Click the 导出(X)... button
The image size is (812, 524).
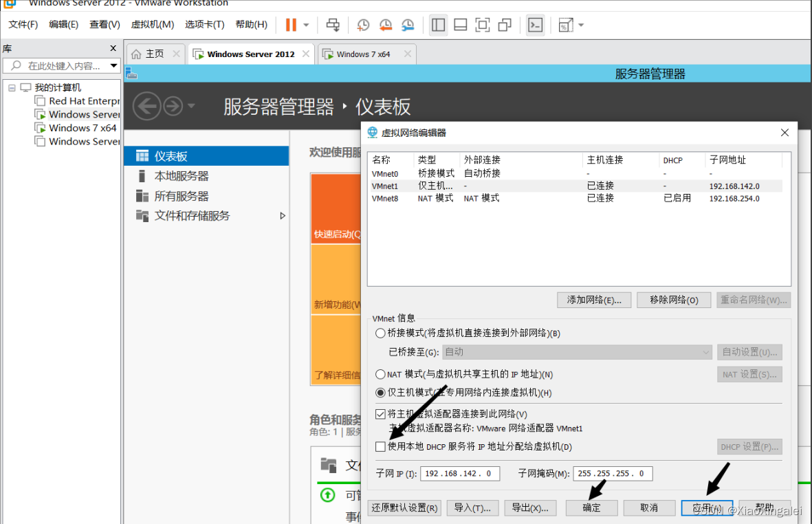pyautogui.click(x=530, y=508)
